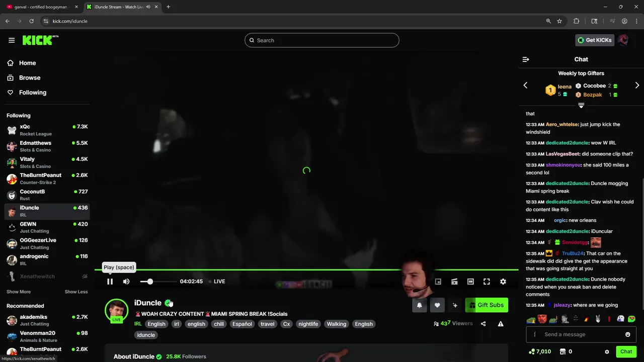Show the next top gifters page

click(x=637, y=85)
